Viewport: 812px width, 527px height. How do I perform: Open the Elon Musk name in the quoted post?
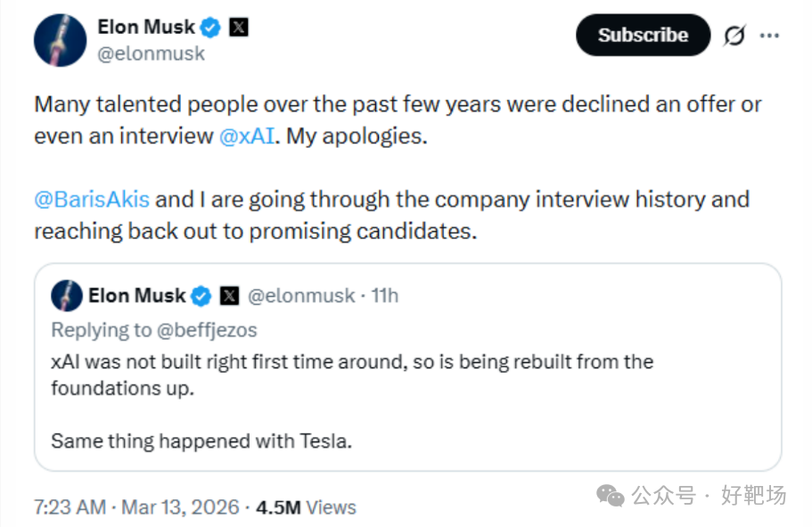click(136, 295)
